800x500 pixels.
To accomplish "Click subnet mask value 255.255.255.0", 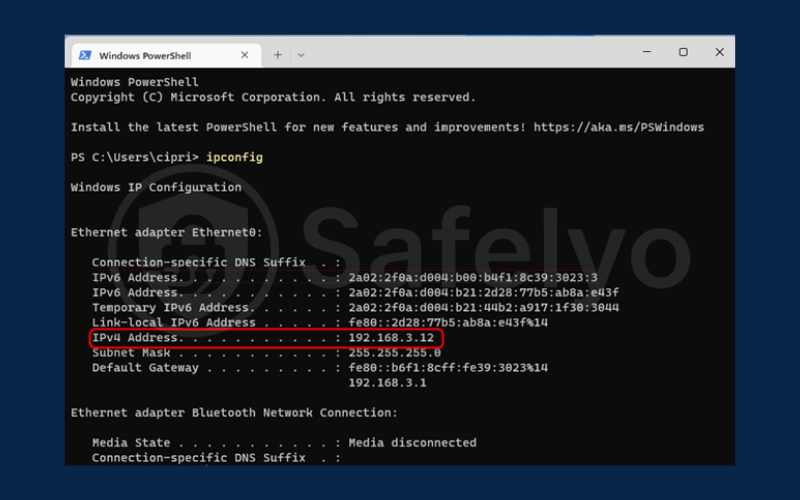I will click(x=395, y=353).
